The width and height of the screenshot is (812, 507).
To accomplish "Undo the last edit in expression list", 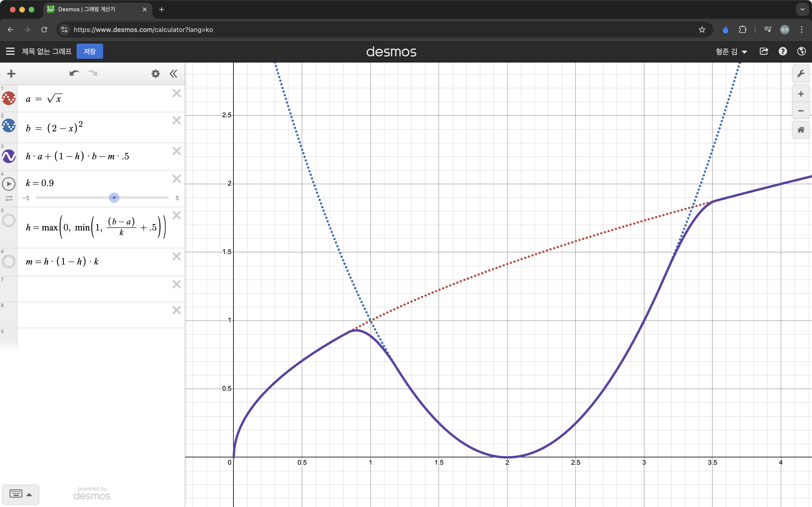I will coord(74,74).
